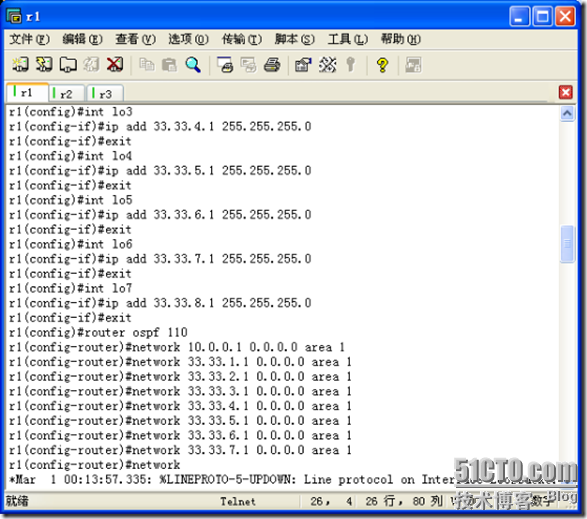Click the '就绪' status bar text
Viewport: 587px width, 519px height.
pyautogui.click(x=17, y=501)
